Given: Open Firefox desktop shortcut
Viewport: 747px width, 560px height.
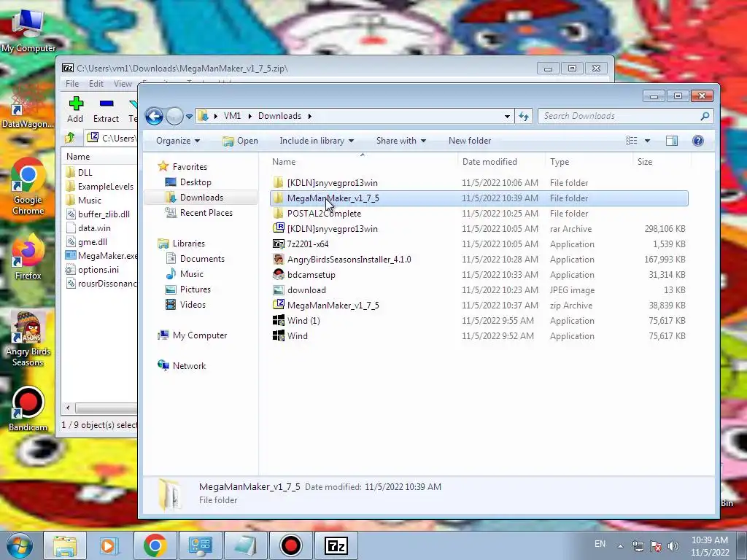Looking at the screenshot, I should 28,257.
